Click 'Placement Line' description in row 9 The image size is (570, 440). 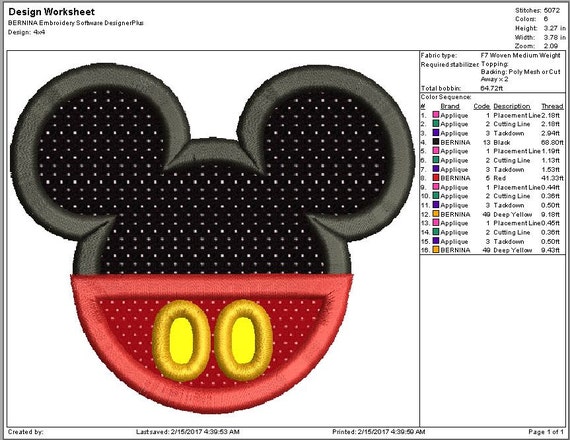click(x=517, y=187)
